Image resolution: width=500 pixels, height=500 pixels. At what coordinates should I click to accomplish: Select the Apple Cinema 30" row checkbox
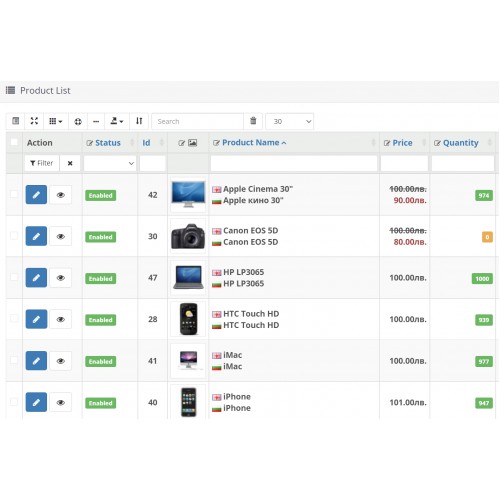pyautogui.click(x=14, y=194)
